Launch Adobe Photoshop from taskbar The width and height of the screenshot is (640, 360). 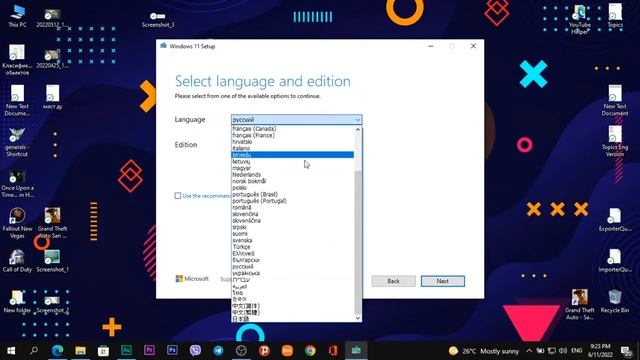pyautogui.click(x=172, y=350)
